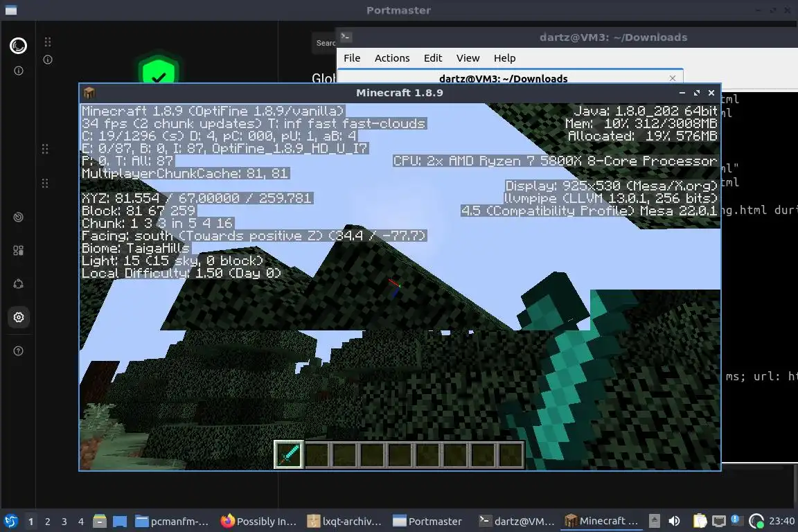798x532 pixels.
Task: Select the diamond sword hotbar slot
Action: click(289, 454)
